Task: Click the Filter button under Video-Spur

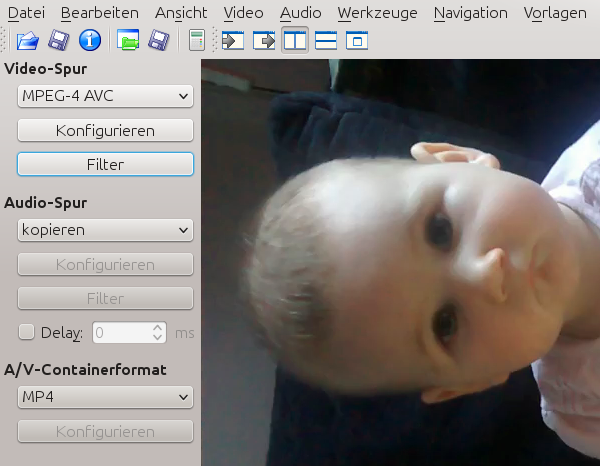Action: coord(105,165)
